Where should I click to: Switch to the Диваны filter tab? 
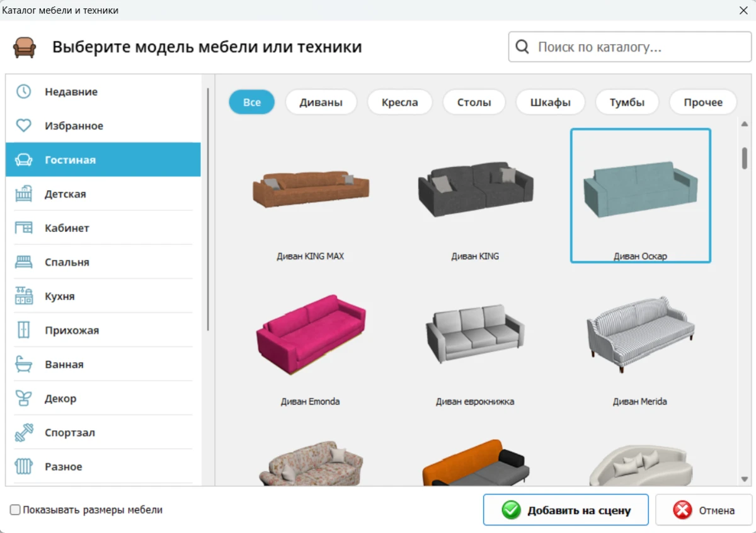[x=321, y=102]
